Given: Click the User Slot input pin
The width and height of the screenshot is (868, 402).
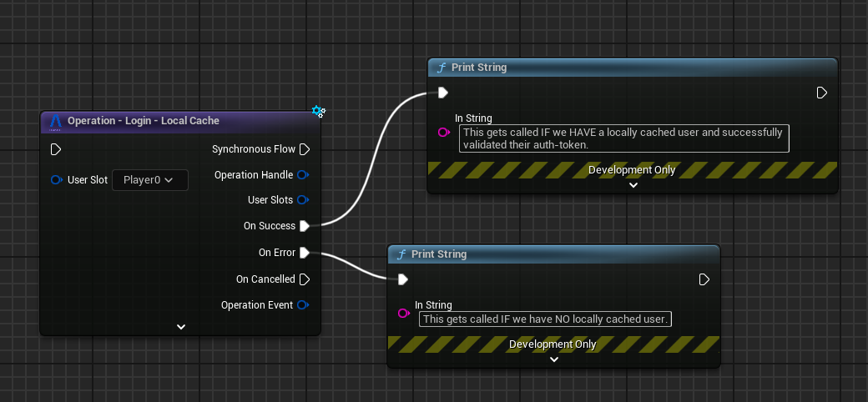Looking at the screenshot, I should [x=56, y=180].
